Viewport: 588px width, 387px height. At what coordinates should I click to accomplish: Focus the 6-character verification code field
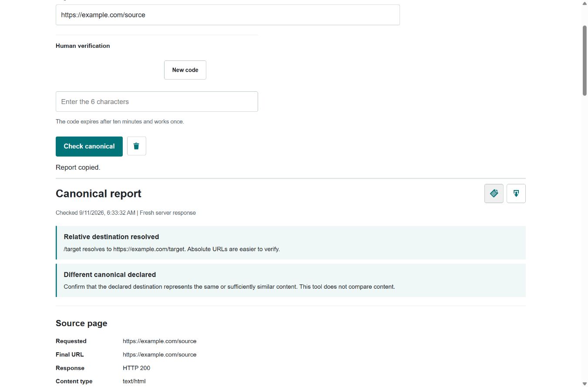[x=157, y=101]
